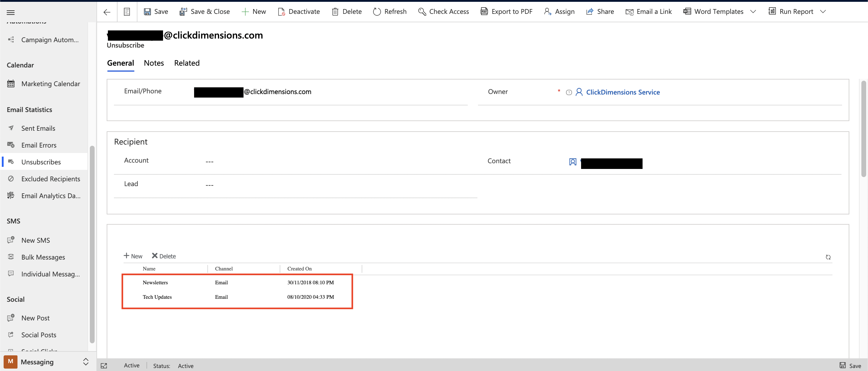
Task: Open the hamburger navigation menu
Action: click(x=11, y=12)
